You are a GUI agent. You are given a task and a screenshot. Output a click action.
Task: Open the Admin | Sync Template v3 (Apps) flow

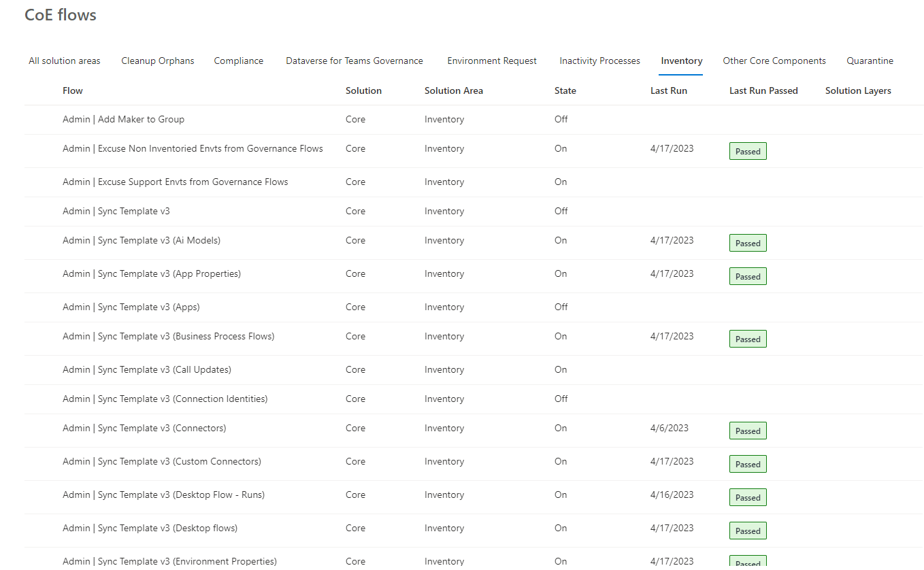pos(131,307)
